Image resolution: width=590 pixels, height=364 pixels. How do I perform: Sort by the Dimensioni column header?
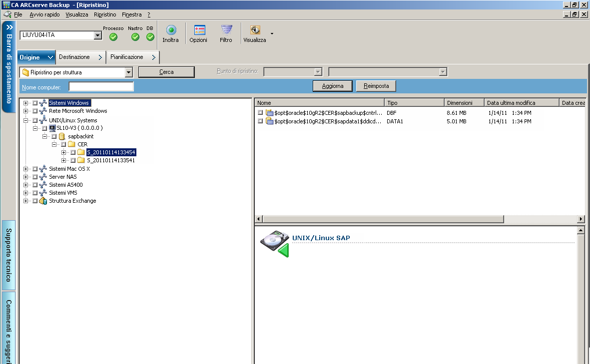click(x=464, y=103)
